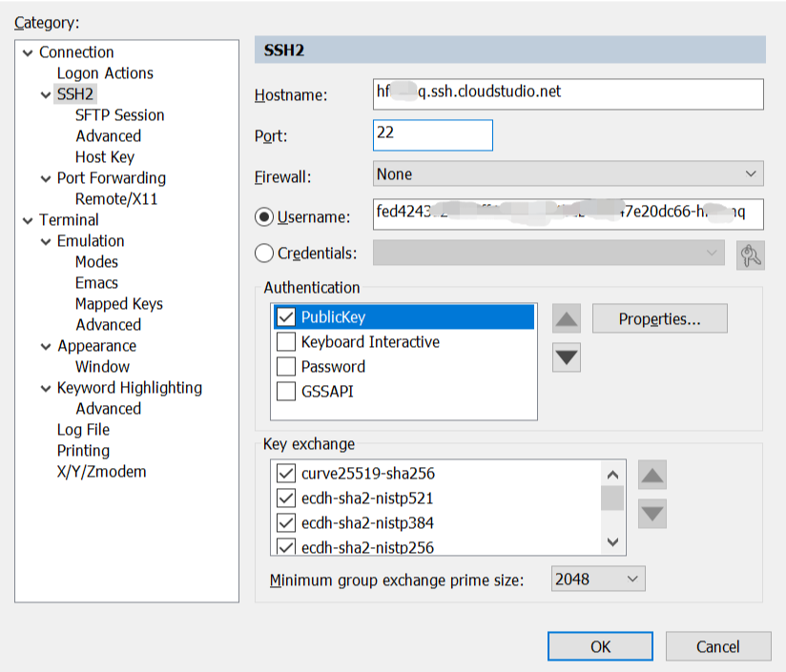Collapse the Connection tree node
This screenshot has height=672, width=786.
[x=28, y=52]
